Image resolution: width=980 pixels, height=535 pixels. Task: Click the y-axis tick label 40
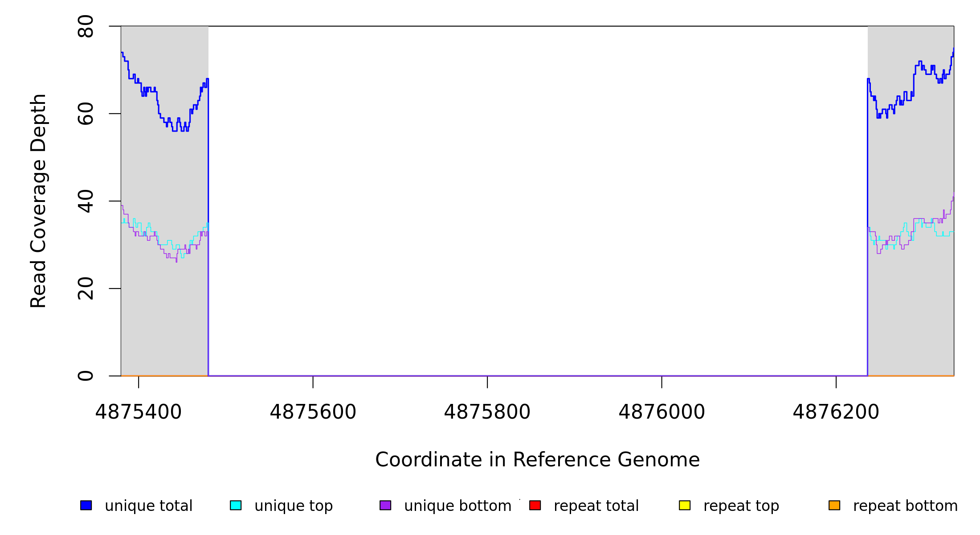tap(86, 201)
